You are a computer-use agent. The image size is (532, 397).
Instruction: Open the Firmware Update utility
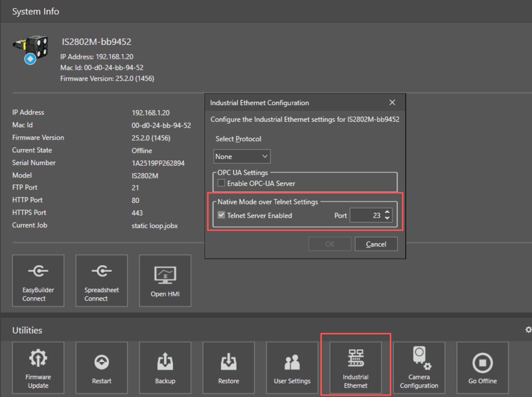click(38, 367)
